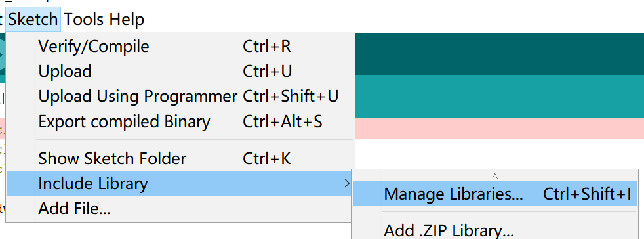Click the dark teal toolbar strip
The height and width of the screenshot is (239, 644).
(x=499, y=54)
